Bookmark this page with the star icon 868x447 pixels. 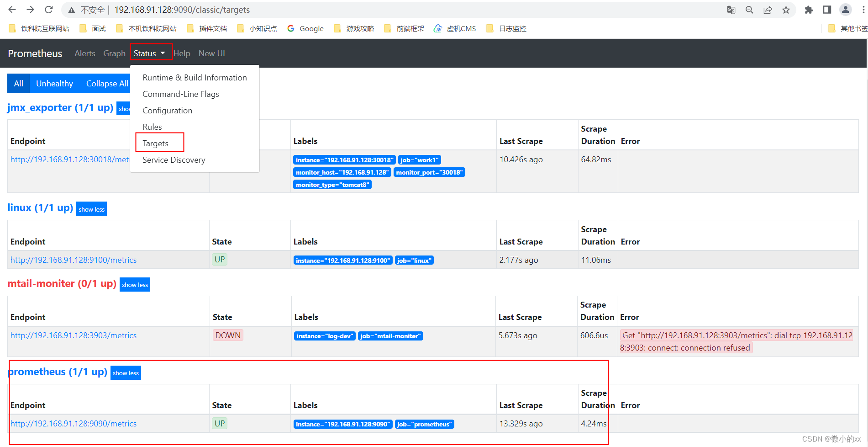786,10
